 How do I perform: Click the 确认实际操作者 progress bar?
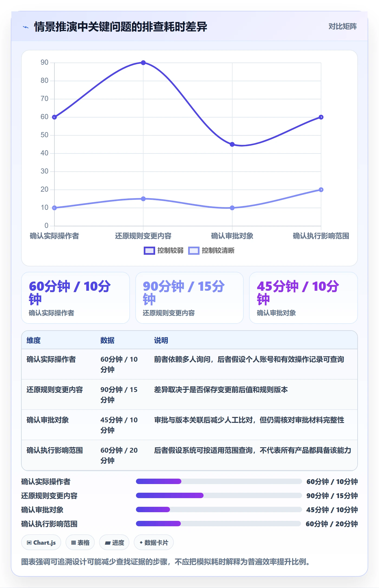click(219, 481)
